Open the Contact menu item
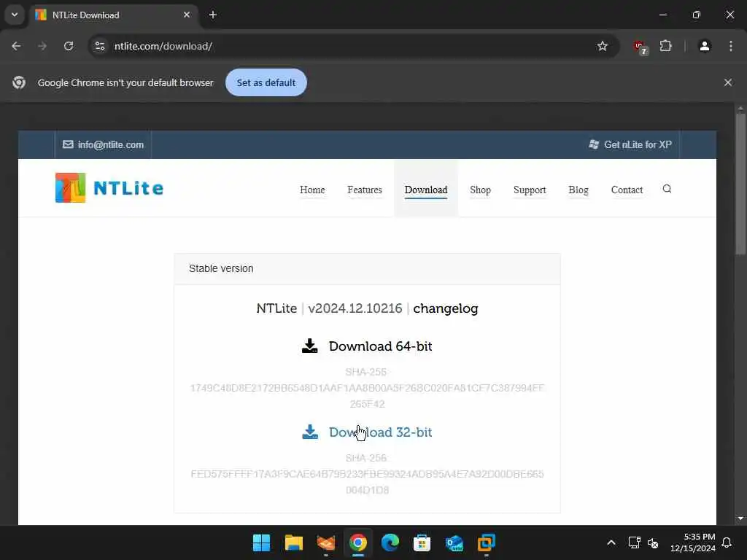The image size is (747, 560). tap(627, 190)
